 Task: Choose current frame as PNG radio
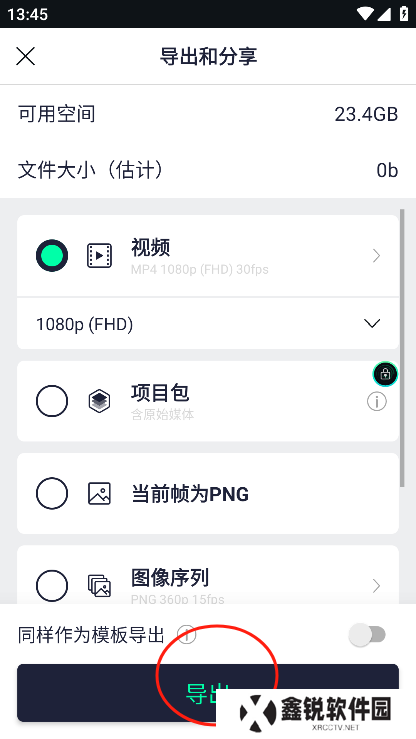tap(52, 493)
